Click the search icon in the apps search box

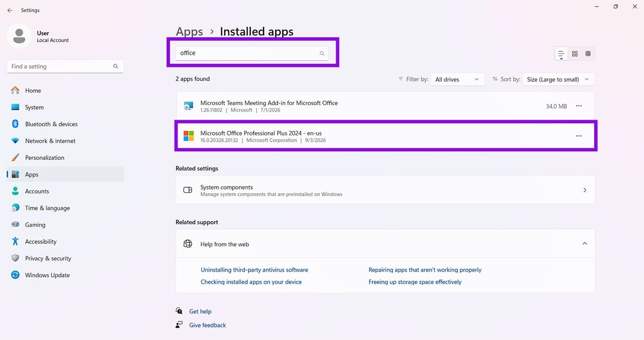click(x=322, y=53)
